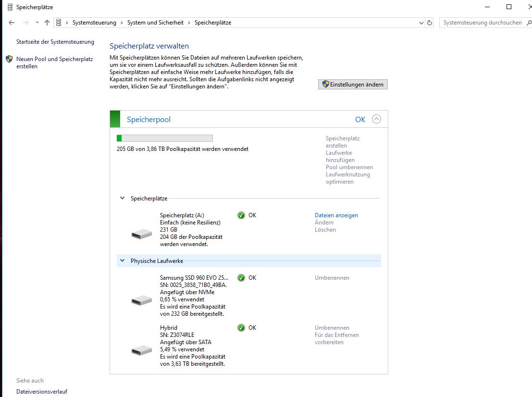Maximize the Speicherplätze window
This screenshot has width=532, height=397.
[508, 7]
